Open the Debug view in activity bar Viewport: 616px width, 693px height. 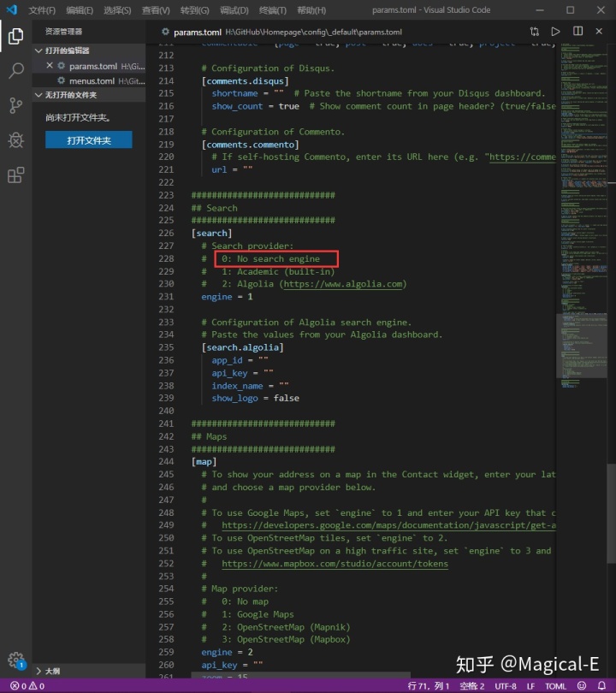pyautogui.click(x=16, y=140)
